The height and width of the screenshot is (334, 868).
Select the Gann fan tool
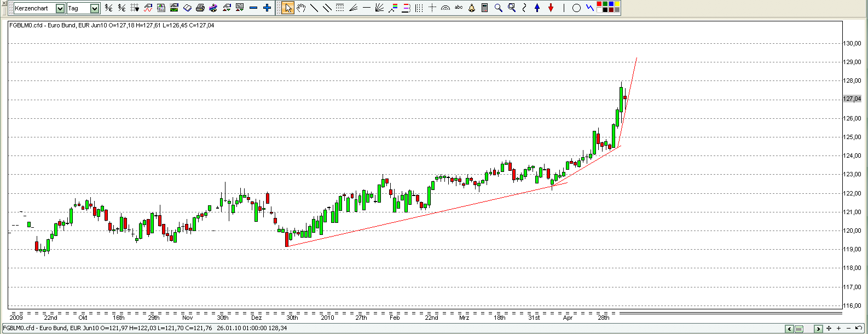coord(379,8)
